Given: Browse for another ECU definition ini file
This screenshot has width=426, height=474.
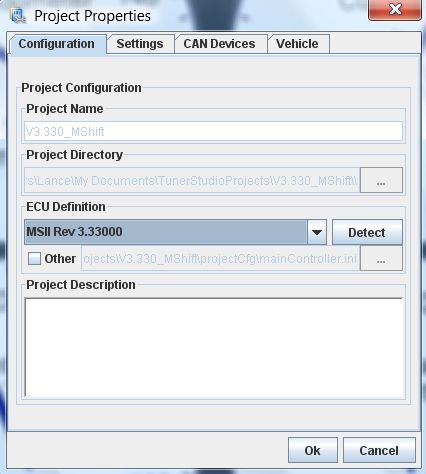Looking at the screenshot, I should coord(381,259).
